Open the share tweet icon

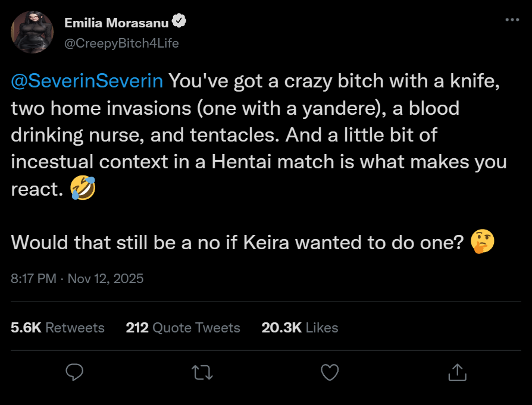pos(456,373)
